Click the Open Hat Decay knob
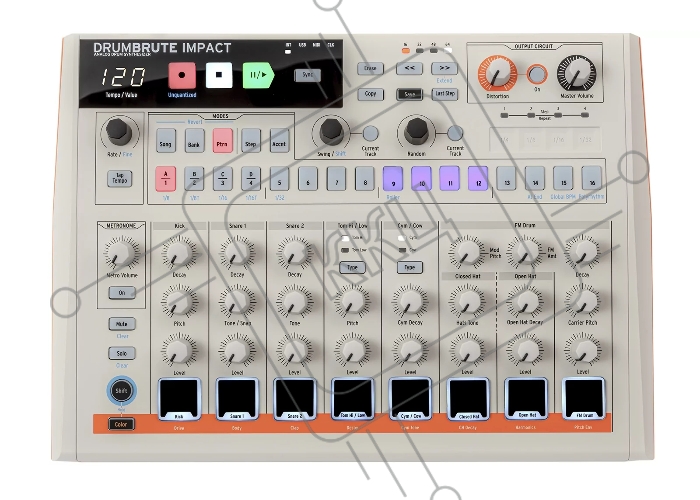Image resolution: width=700 pixels, height=500 pixels. click(525, 301)
